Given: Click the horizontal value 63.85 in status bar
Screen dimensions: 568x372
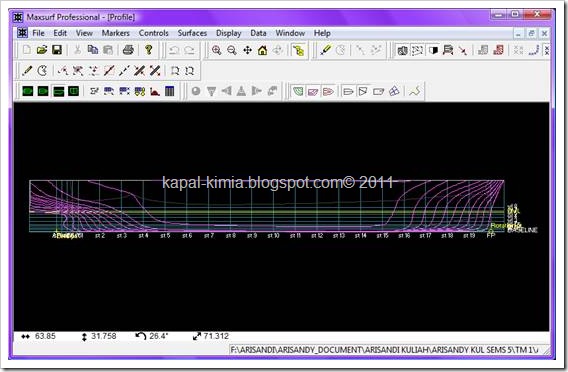Looking at the screenshot, I should click(45, 336).
